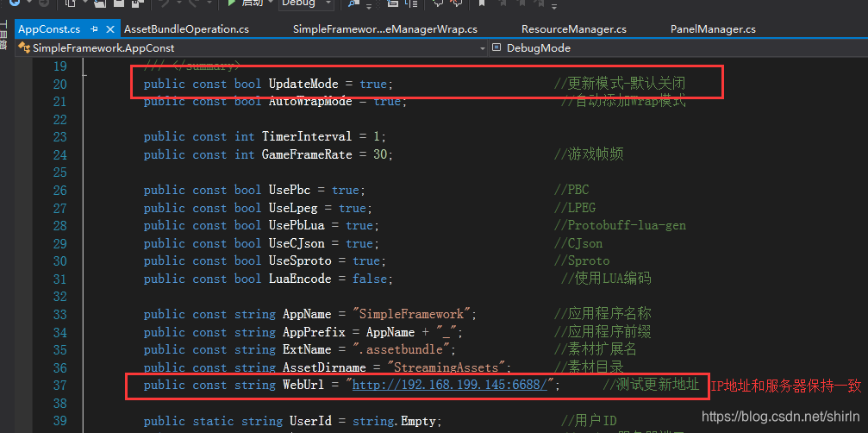Switch to the AssetBundleOperation.cs tab
868x433 pixels.
pos(186,29)
